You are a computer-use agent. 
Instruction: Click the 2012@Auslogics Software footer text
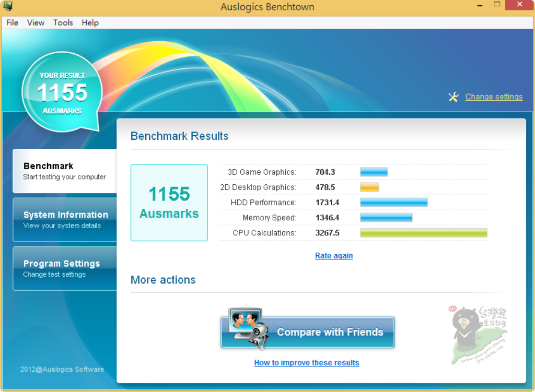coord(62,369)
